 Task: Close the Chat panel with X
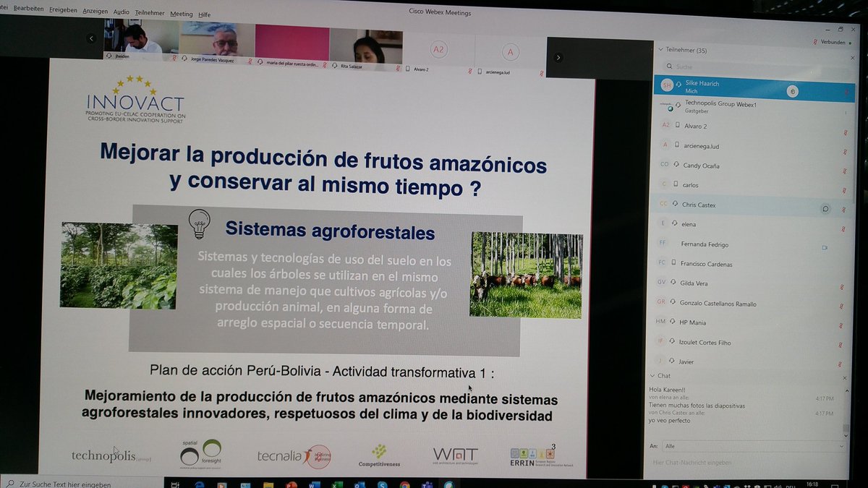click(x=845, y=378)
